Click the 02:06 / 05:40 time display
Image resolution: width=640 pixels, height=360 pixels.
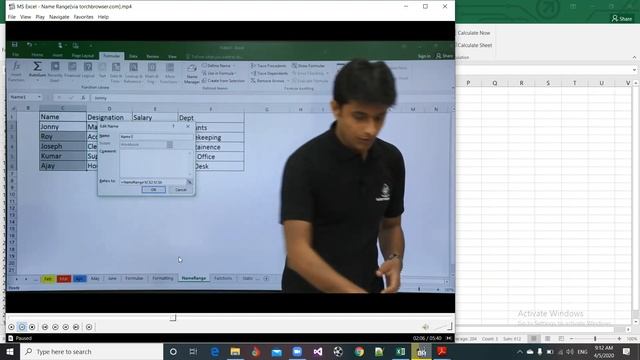click(427, 338)
